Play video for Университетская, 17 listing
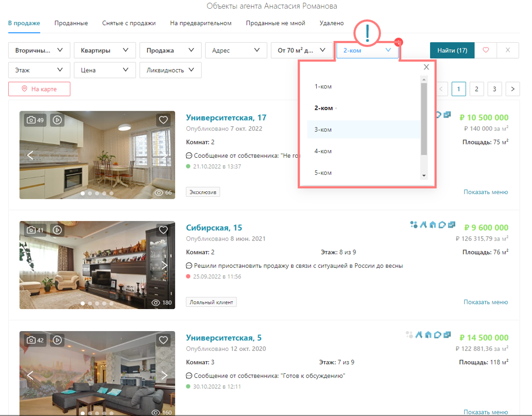Screen dimensions: 532x416 pyautogui.click(x=57, y=120)
